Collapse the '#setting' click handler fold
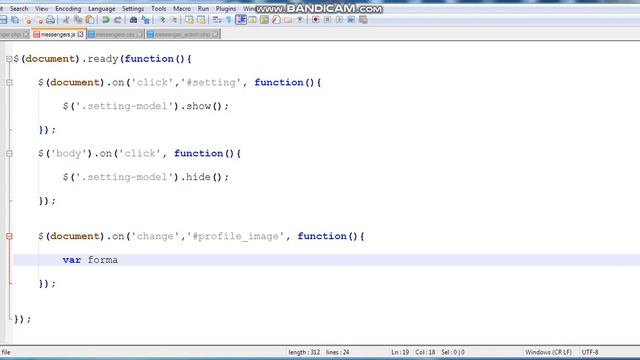 9,83
